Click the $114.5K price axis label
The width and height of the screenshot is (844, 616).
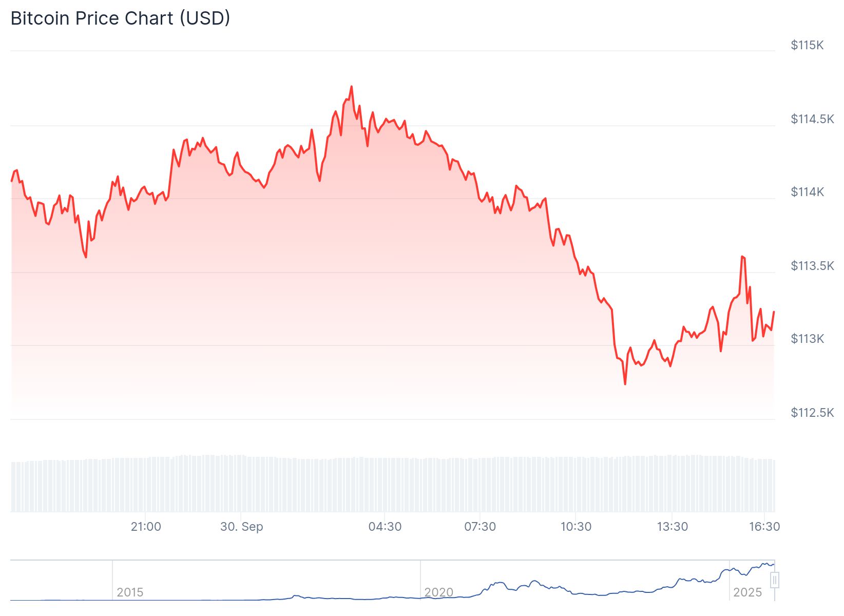click(812, 119)
